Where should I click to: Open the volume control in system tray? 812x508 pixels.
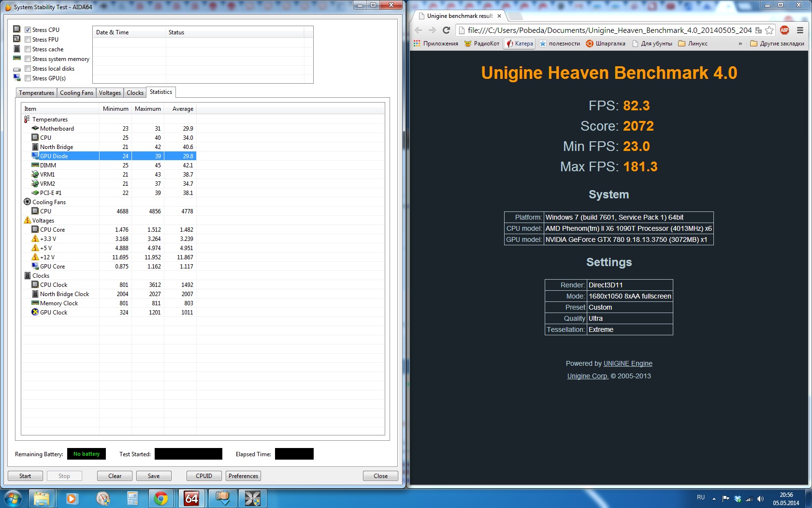pos(761,498)
